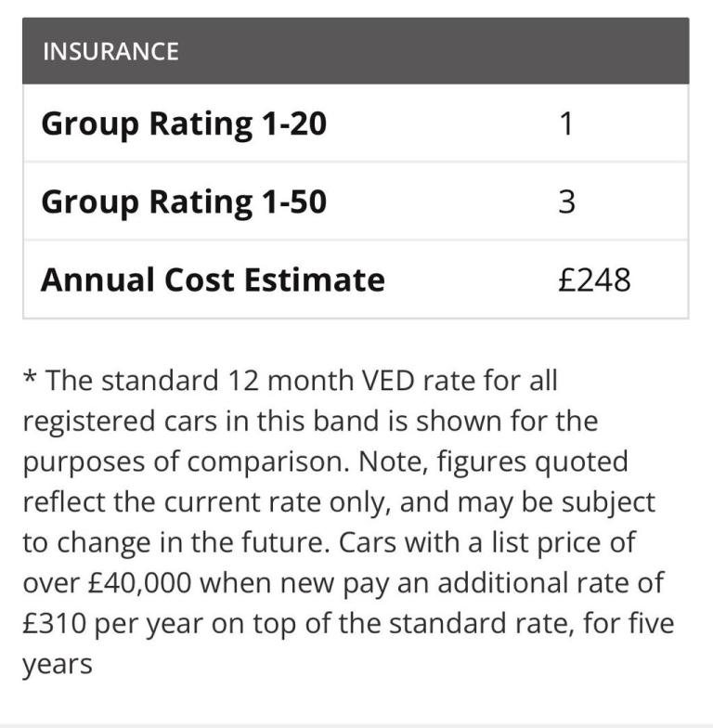Click the value 3 for Group Rating 1-50
Viewport: 713px width, 728px height.
coord(566,201)
